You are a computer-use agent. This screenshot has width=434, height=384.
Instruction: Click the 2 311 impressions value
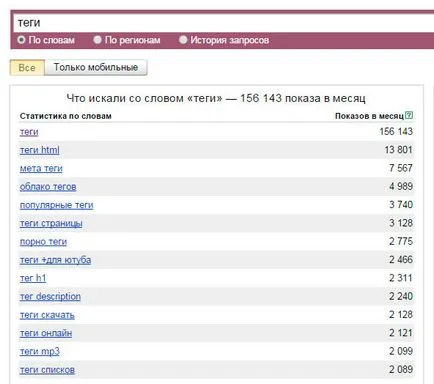click(401, 278)
